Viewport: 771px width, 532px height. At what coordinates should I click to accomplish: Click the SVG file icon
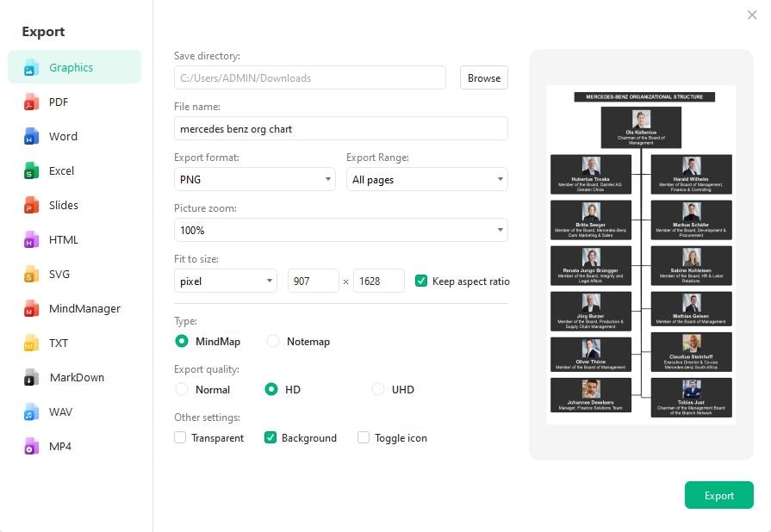click(x=31, y=274)
